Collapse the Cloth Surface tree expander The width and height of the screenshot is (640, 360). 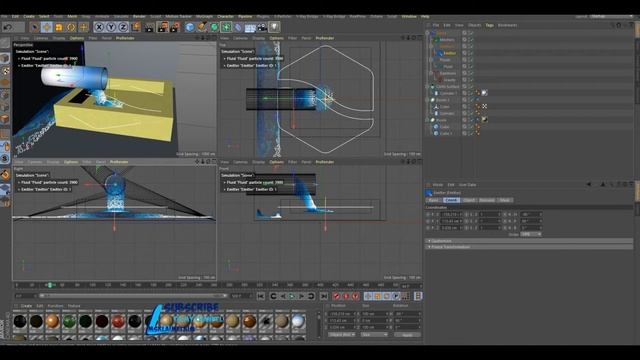point(428,87)
